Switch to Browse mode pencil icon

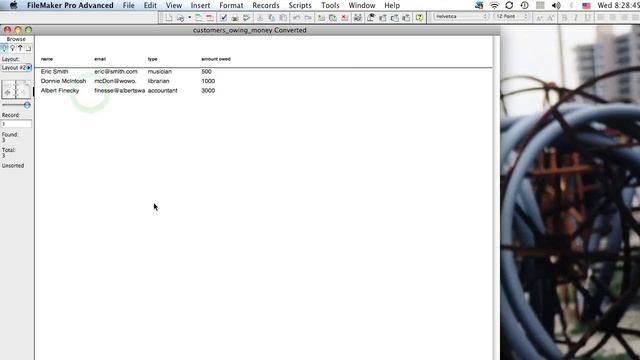click(4, 48)
